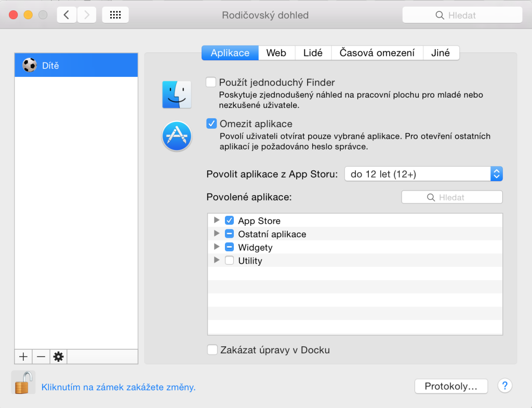The height and width of the screenshot is (408, 532).
Task: Focus the Hledat field in the toolbar
Action: pyautogui.click(x=462, y=15)
